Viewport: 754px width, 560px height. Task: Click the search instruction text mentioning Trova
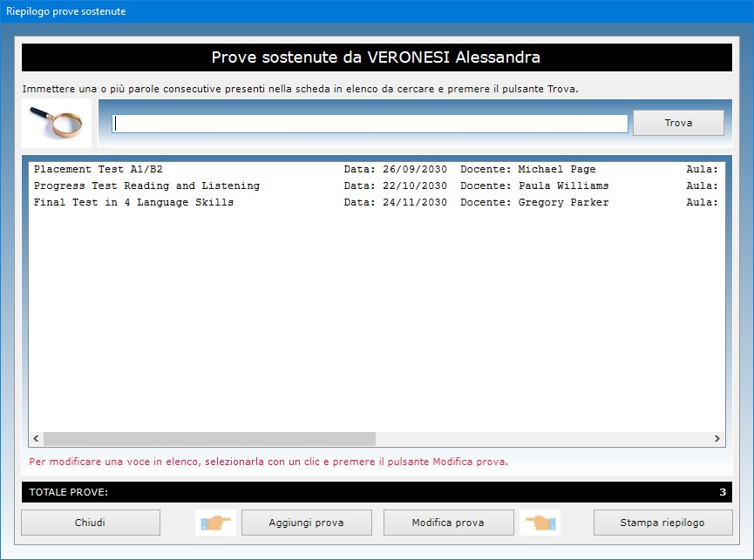(300, 89)
